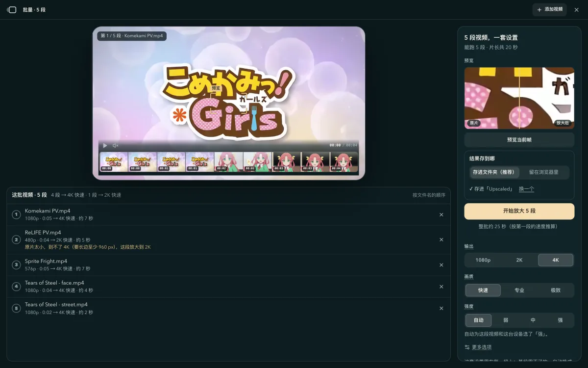
Task: Click the 原片 label on the preview
Action: click(x=474, y=123)
